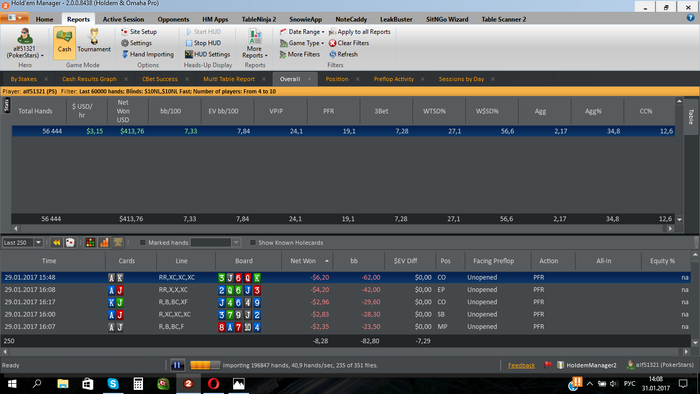Select the 56 444 total hands stats row
This screenshot has height=394, width=700.
[x=343, y=131]
